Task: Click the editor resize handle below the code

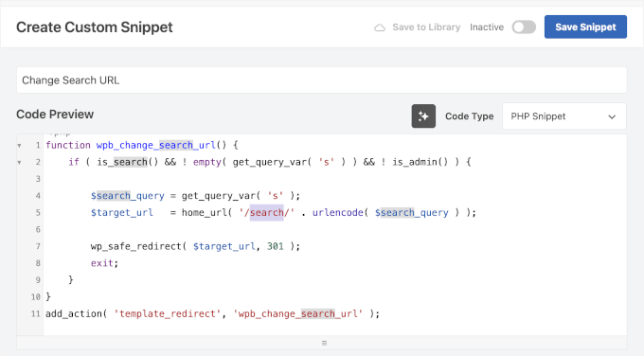Action: [324, 343]
